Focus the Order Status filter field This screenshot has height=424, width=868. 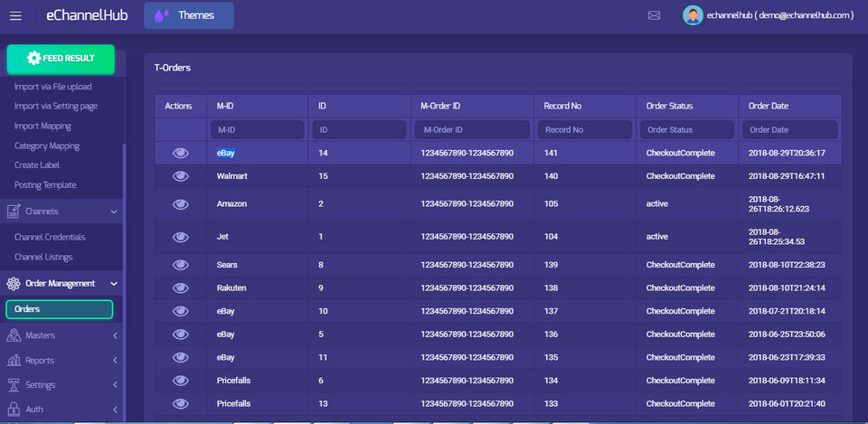pyautogui.click(x=687, y=129)
